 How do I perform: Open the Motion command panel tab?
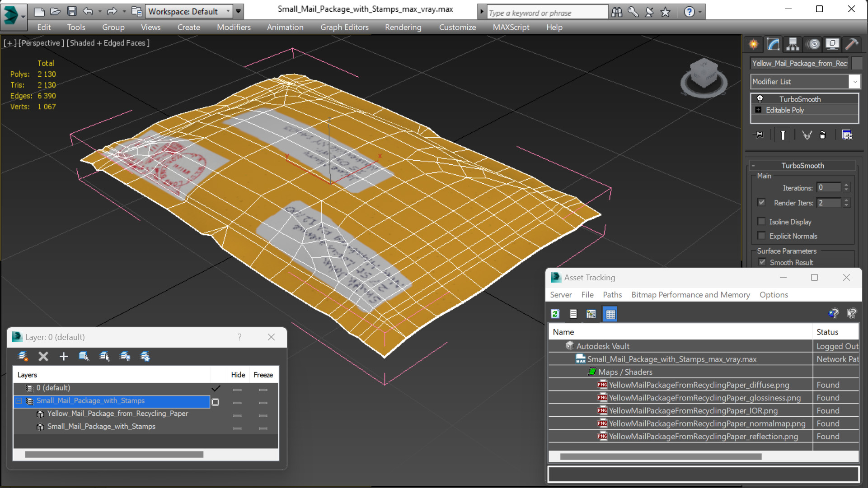coord(813,44)
